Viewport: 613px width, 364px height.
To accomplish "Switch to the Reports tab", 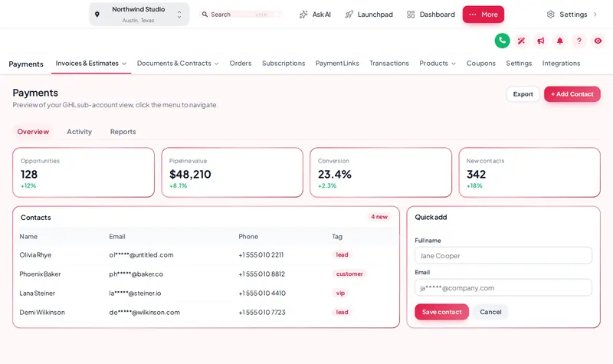I will pyautogui.click(x=123, y=132).
